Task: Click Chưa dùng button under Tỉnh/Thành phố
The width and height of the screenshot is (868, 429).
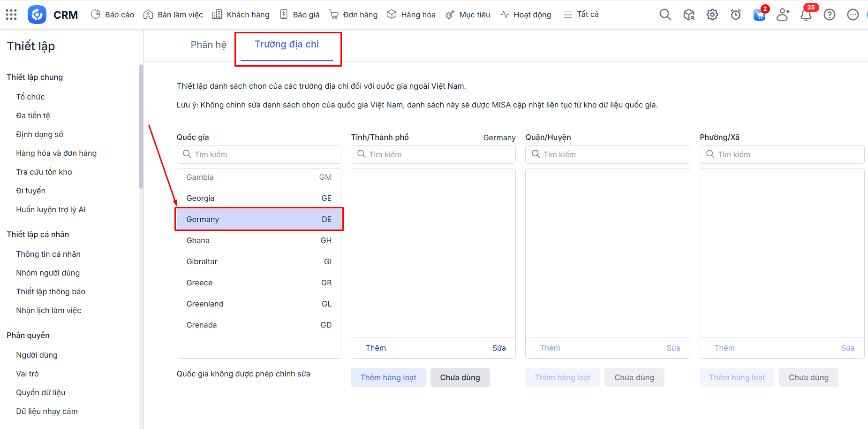Action: 460,377
